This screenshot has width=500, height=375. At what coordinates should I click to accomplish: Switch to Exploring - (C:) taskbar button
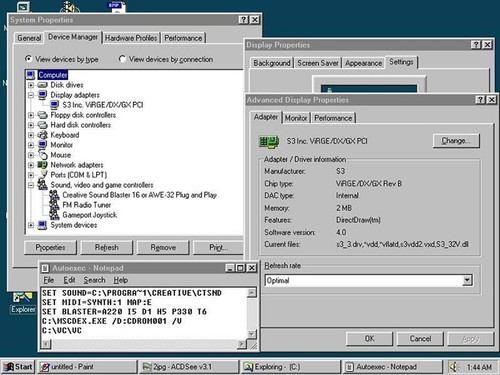click(291, 367)
